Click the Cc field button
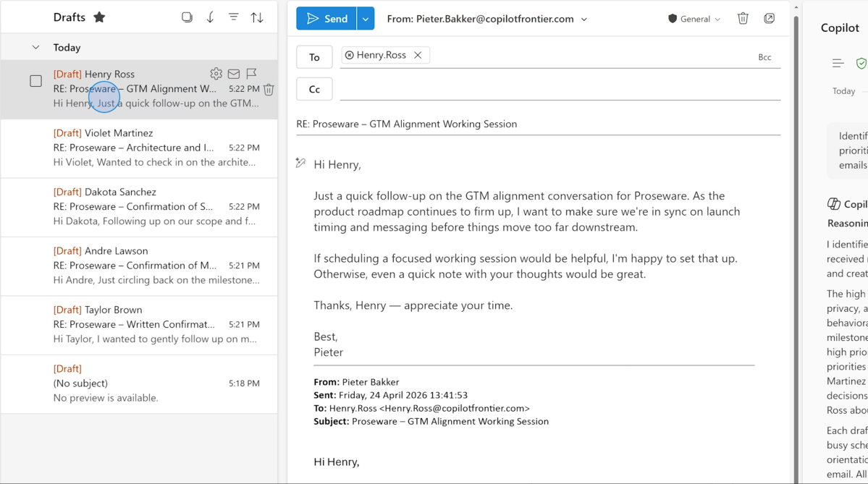 pyautogui.click(x=313, y=89)
